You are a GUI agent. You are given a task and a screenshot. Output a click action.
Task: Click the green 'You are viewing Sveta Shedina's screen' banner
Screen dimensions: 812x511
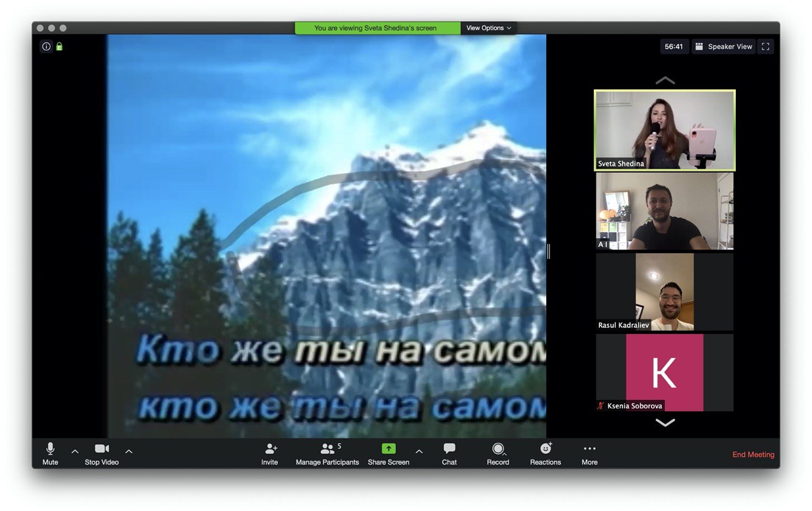pos(377,28)
